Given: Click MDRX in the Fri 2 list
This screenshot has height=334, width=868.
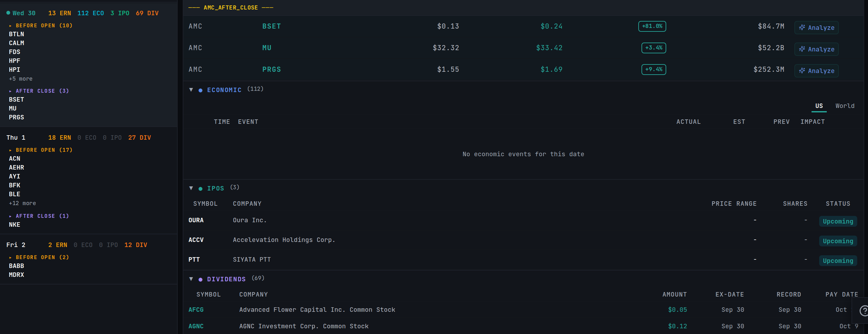Looking at the screenshot, I should (16, 275).
